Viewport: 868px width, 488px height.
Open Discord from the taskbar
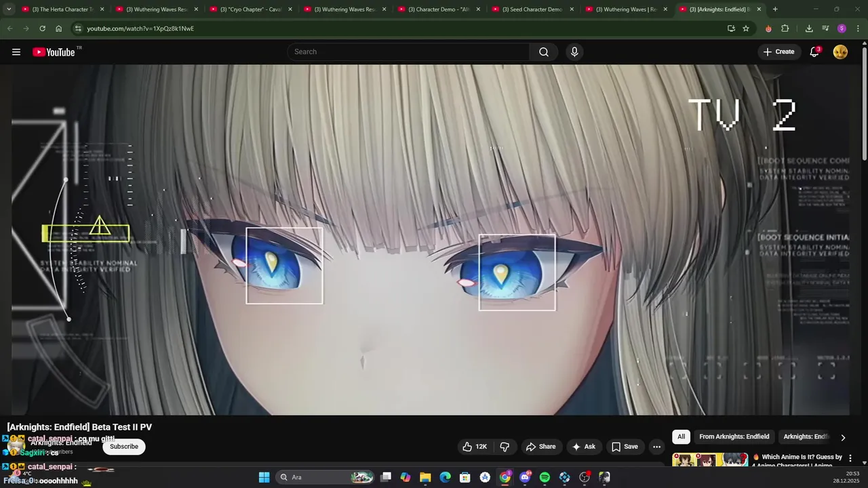[x=525, y=477]
